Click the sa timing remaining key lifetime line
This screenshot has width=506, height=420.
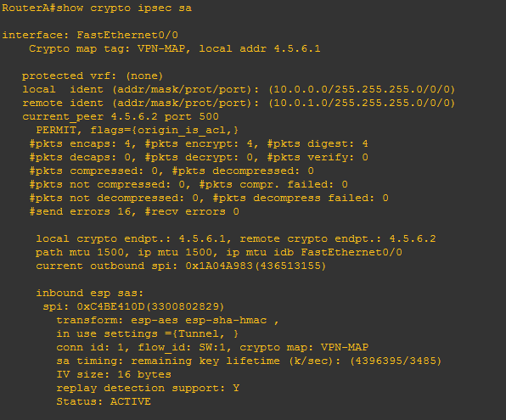tap(249, 361)
